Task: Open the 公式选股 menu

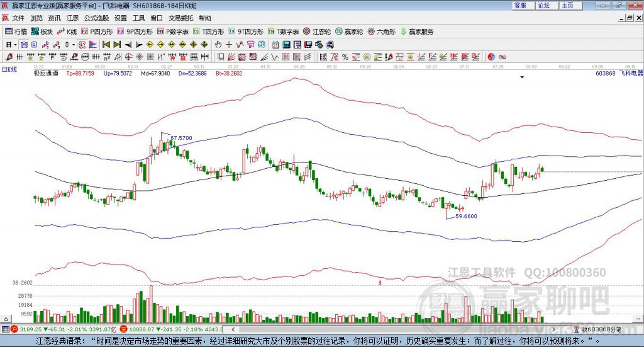Action: pyautogui.click(x=96, y=18)
